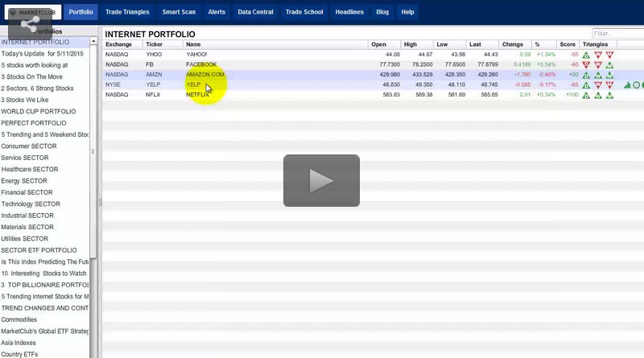Sort by the Name column header
The height and width of the screenshot is (358, 644).
[x=193, y=44]
